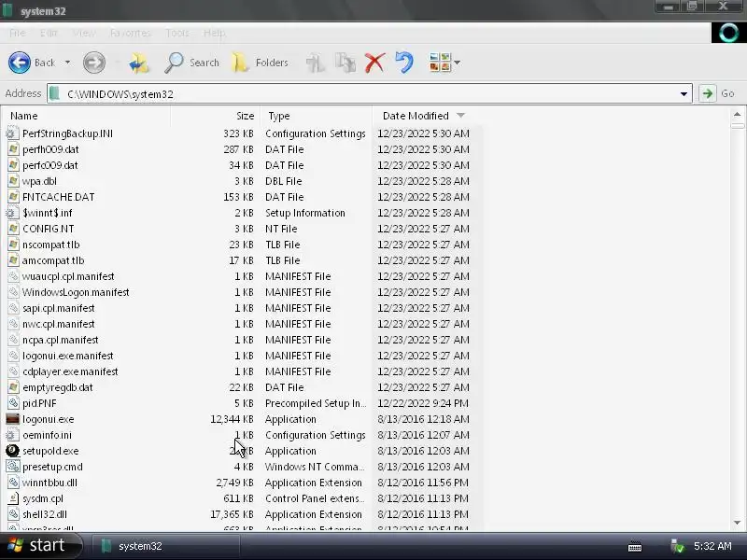Select the oeminfo.ini file icon
747x560 pixels.
tap(12, 435)
